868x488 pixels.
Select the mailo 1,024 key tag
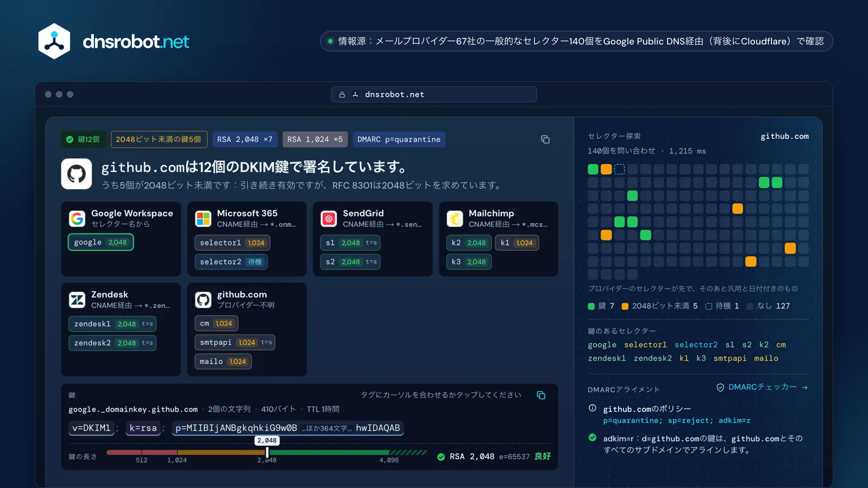[223, 361]
